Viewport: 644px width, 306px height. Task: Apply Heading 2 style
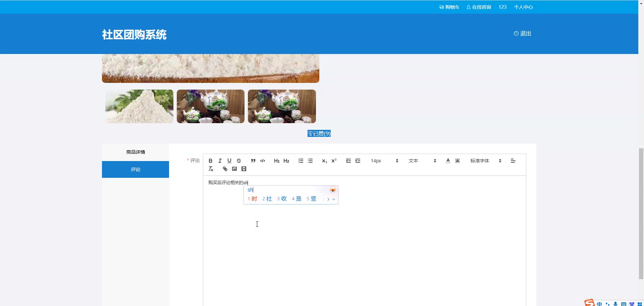(286, 161)
